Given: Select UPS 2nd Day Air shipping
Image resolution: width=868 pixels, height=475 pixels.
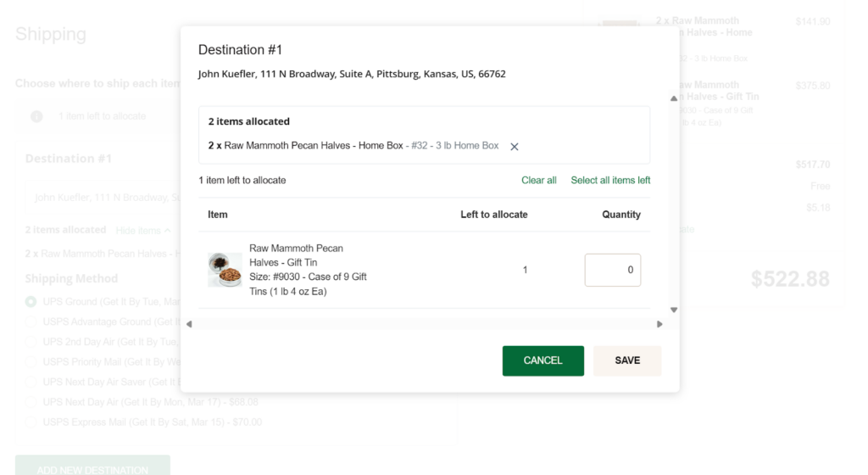Looking at the screenshot, I should (31, 342).
